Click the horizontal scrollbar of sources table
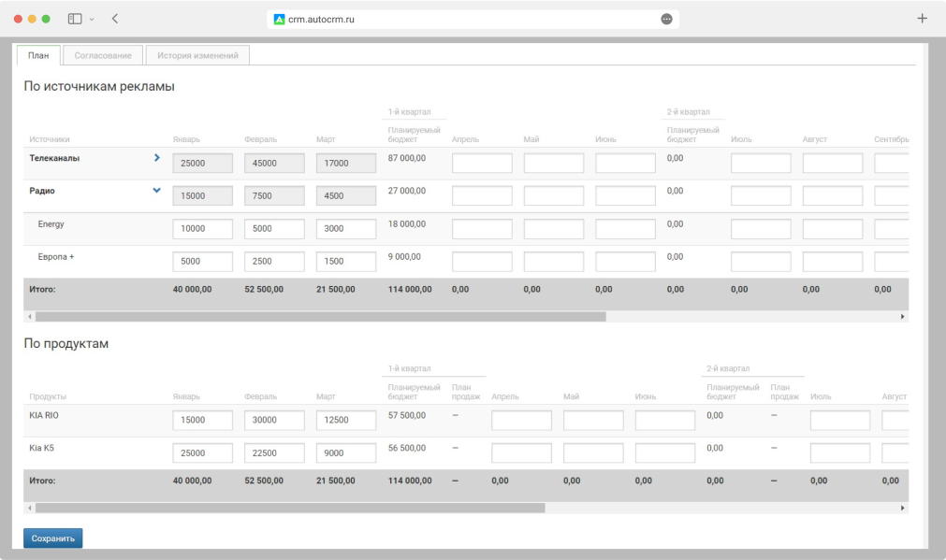 pyautogui.click(x=318, y=317)
